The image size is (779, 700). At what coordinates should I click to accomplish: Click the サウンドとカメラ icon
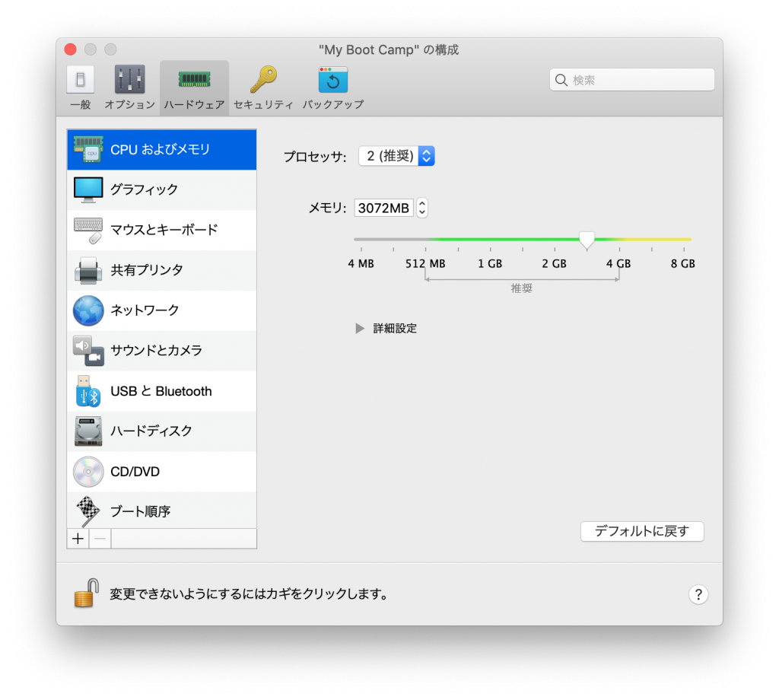pyautogui.click(x=88, y=351)
